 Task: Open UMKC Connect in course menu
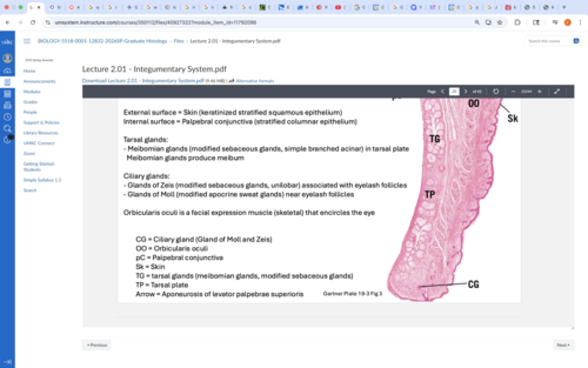click(39, 143)
